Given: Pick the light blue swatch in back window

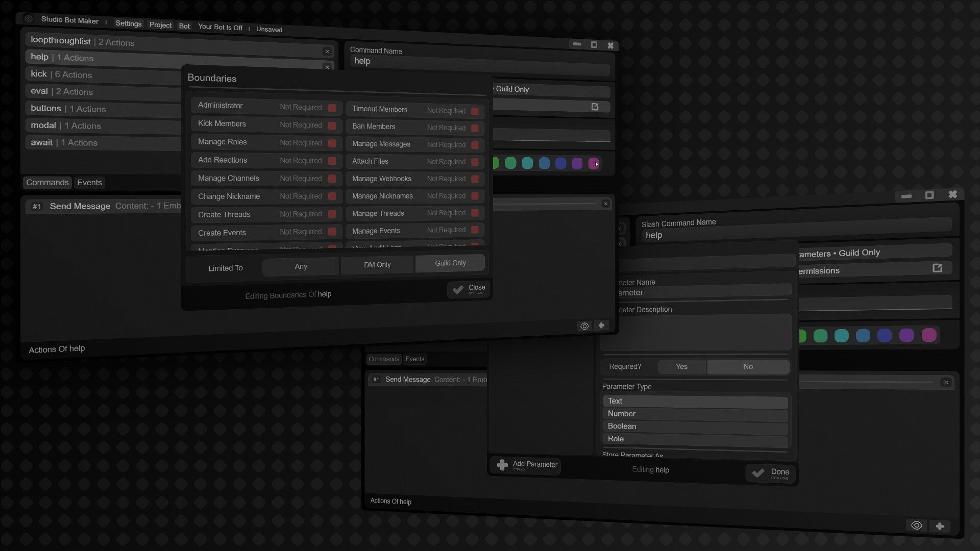Looking at the screenshot, I should tap(863, 336).
